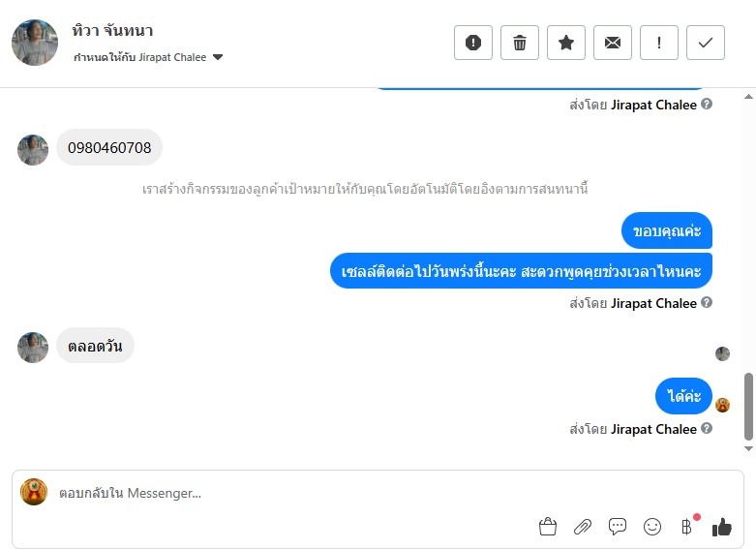Delete the conversation with the trash icon
The width and height of the screenshot is (756, 549).
(520, 43)
